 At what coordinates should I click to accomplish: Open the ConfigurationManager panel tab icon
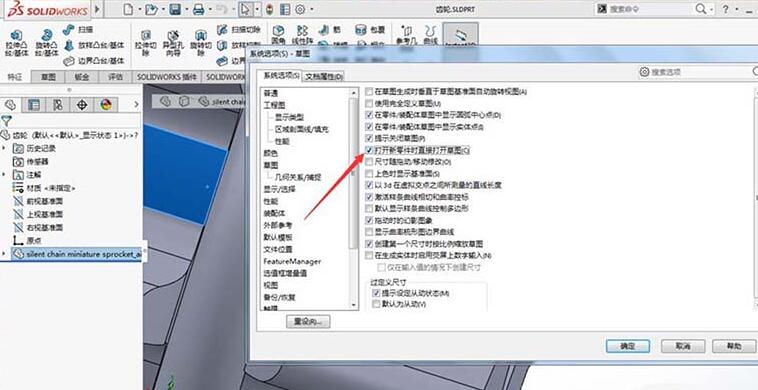coord(58,104)
